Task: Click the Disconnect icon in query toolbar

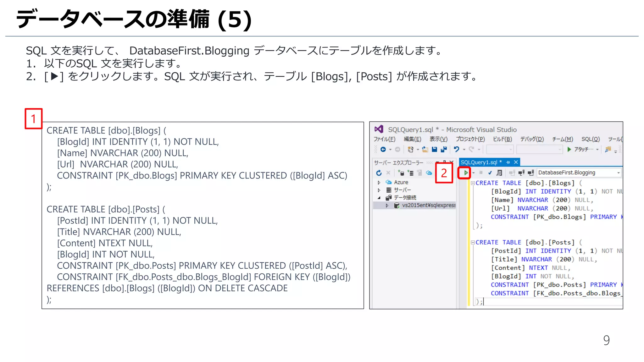Action: point(521,173)
